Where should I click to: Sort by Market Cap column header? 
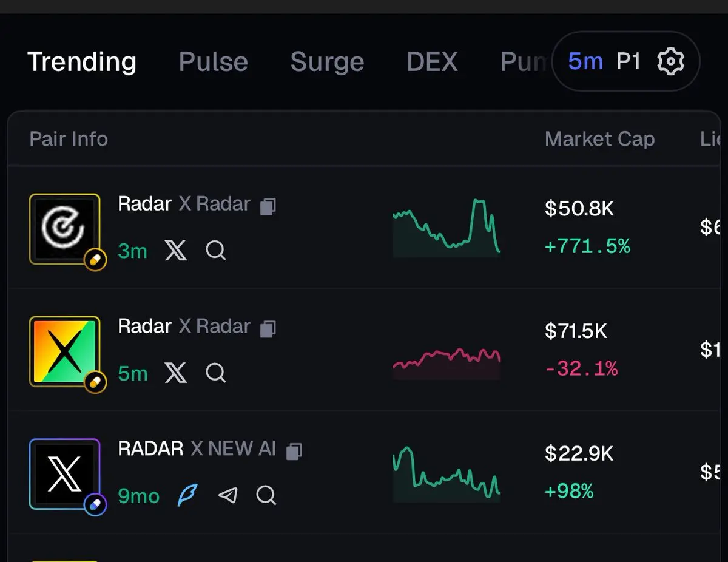coord(599,139)
